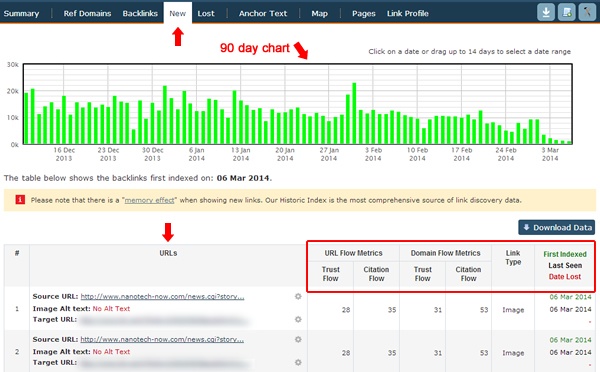Click Trust Flow under Domain Flow Metrics
The image size is (600, 372).
coord(422,274)
